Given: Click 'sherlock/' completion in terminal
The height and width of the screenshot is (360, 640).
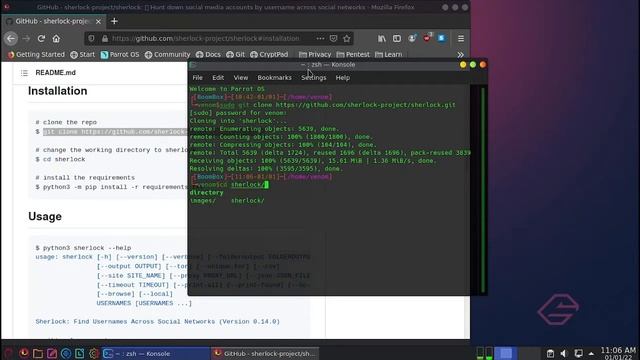Looking at the screenshot, I should coord(247,200).
